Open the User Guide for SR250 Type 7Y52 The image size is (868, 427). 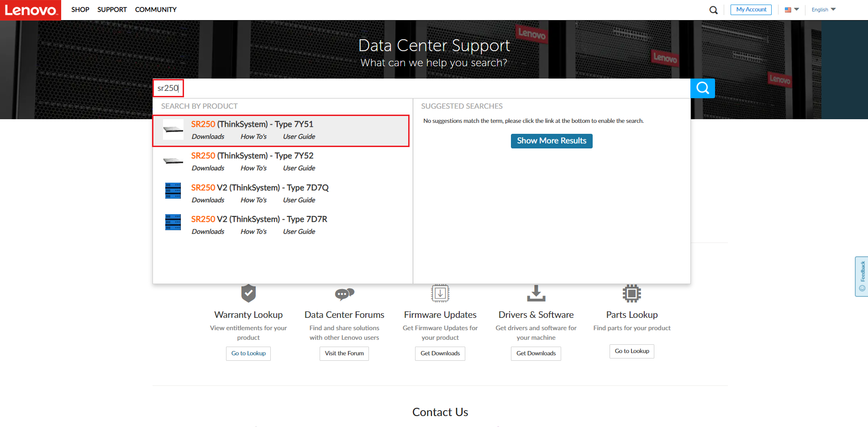pos(299,168)
